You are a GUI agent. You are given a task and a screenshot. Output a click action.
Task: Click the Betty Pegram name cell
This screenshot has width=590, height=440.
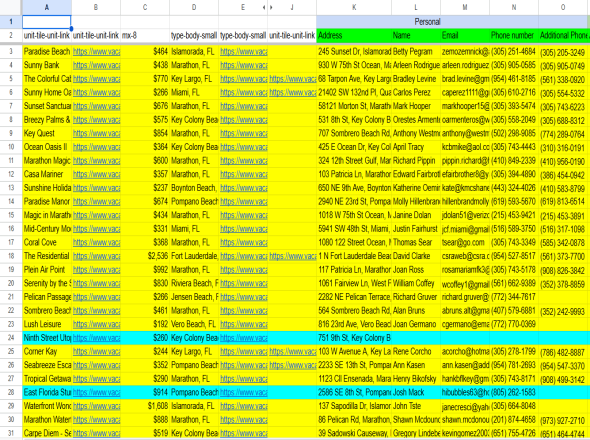point(416,52)
